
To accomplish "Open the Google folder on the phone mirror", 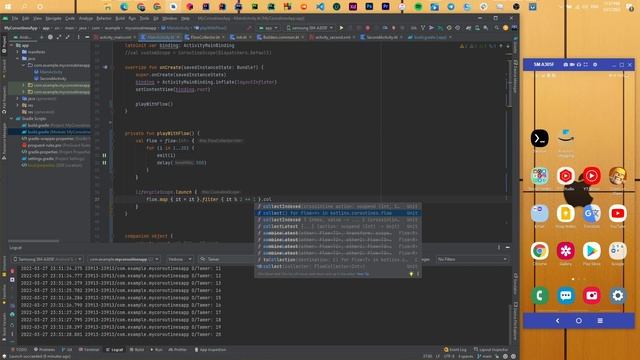I will (618, 251).
